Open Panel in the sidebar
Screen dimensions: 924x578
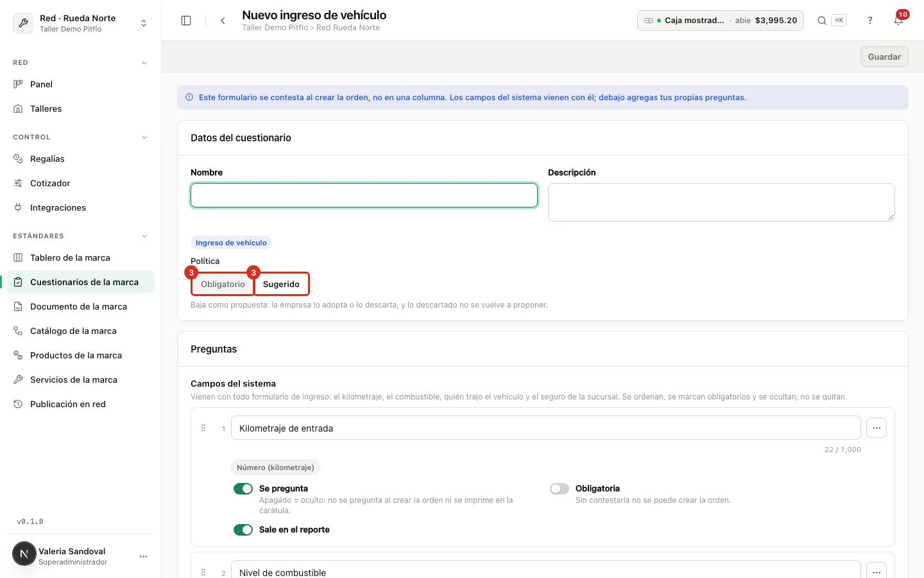click(81, 84)
